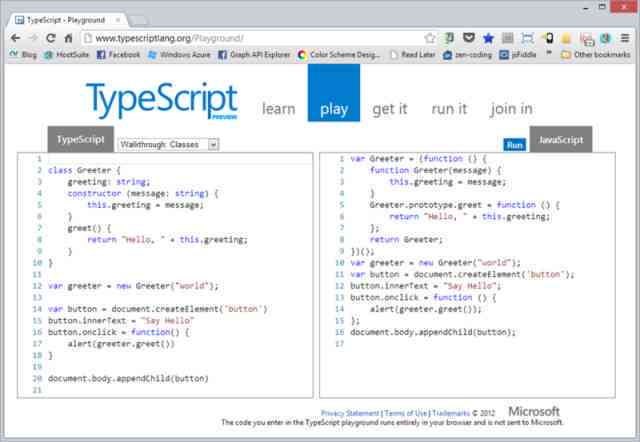This screenshot has height=442, width=640.
Task: Click the blue Run button
Action: (x=515, y=145)
